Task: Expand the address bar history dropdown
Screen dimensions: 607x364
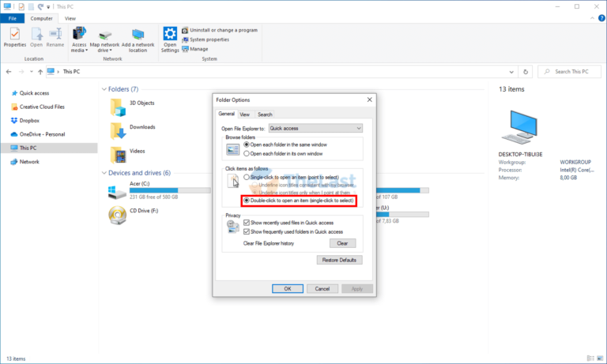Action: click(511, 72)
